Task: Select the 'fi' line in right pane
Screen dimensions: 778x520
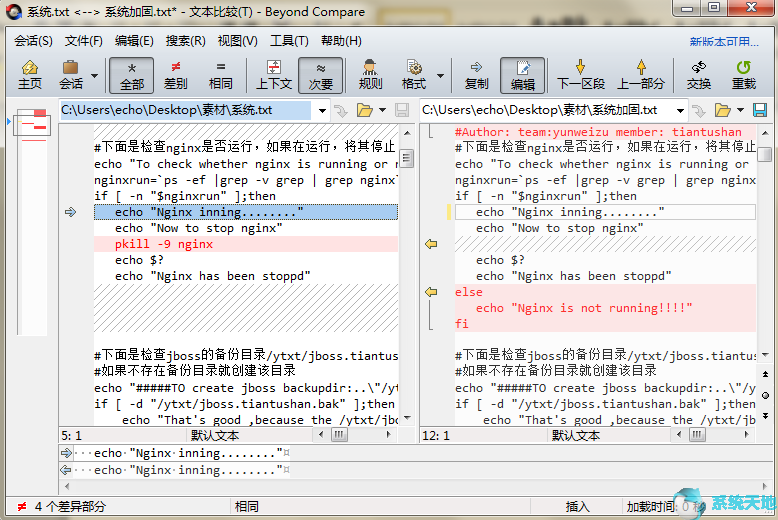Action: click(x=605, y=324)
